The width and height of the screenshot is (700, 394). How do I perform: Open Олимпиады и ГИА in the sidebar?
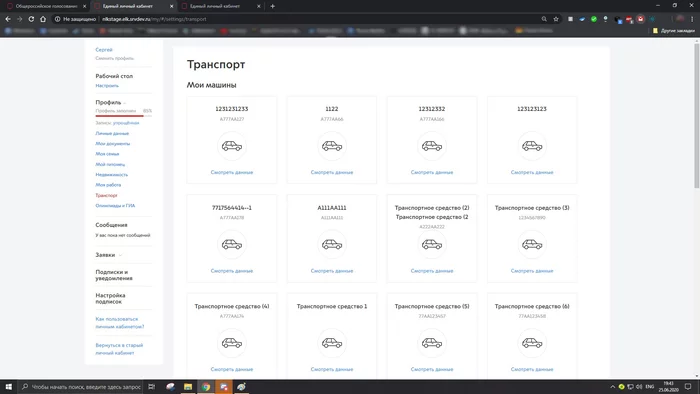pos(115,206)
